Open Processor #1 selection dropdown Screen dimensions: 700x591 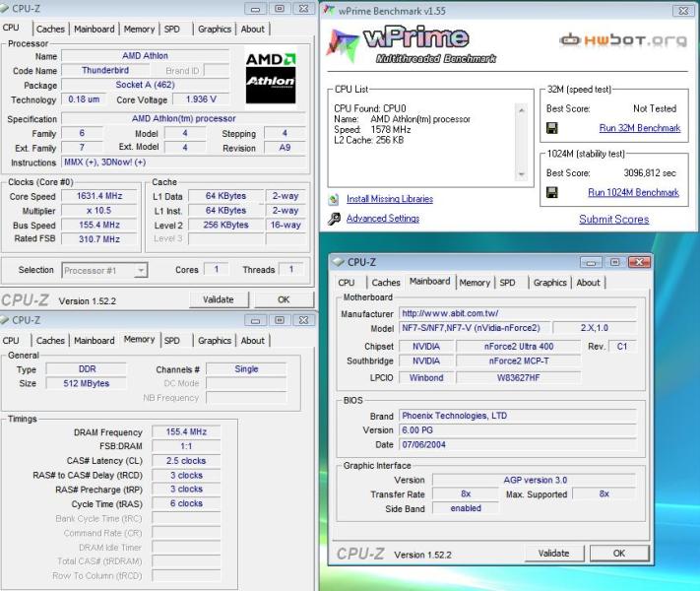[x=141, y=270]
